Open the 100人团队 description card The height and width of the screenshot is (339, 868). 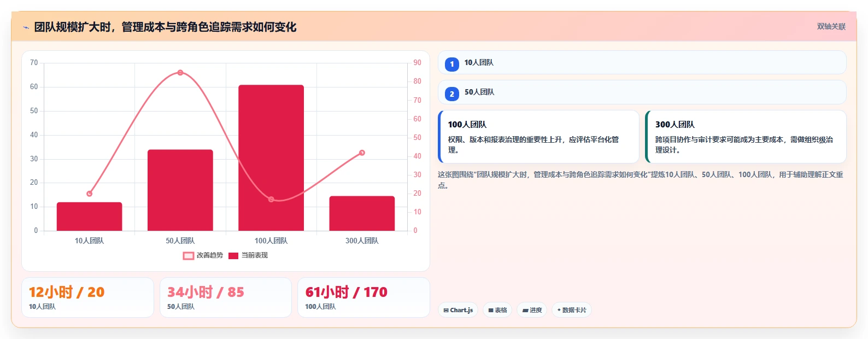[538, 137]
